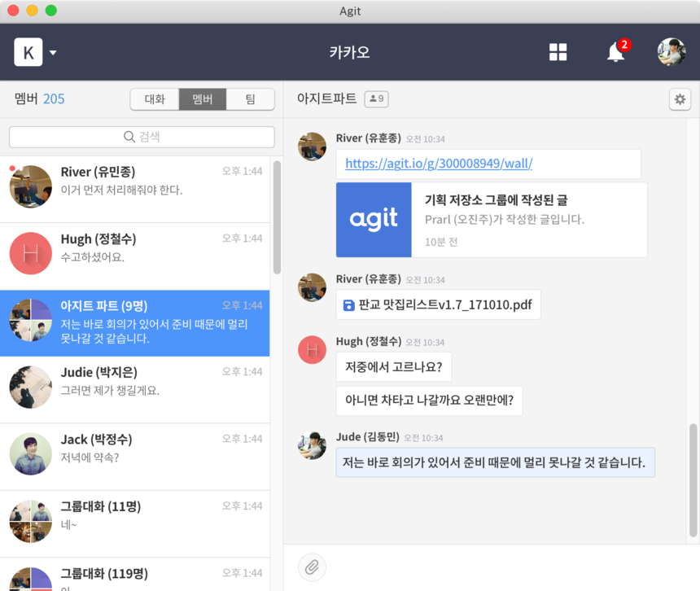The image size is (700, 591).
Task: Expand the workspace switcher dropdown arrow
Action: 53,54
